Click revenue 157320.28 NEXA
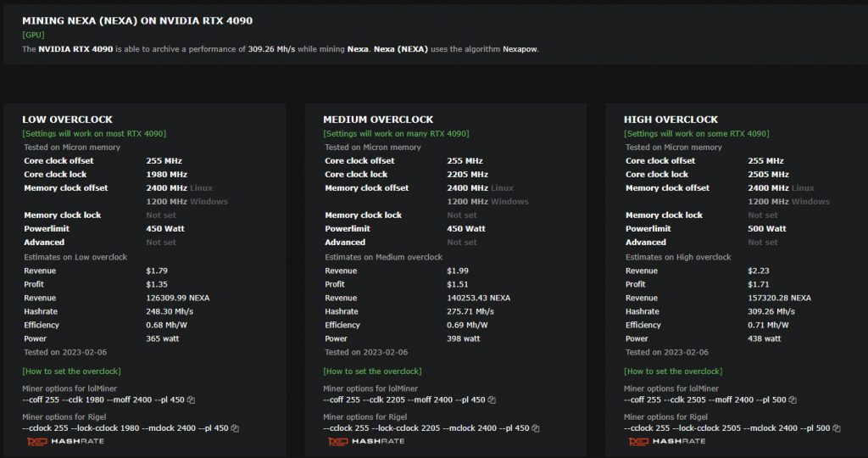 (780, 298)
